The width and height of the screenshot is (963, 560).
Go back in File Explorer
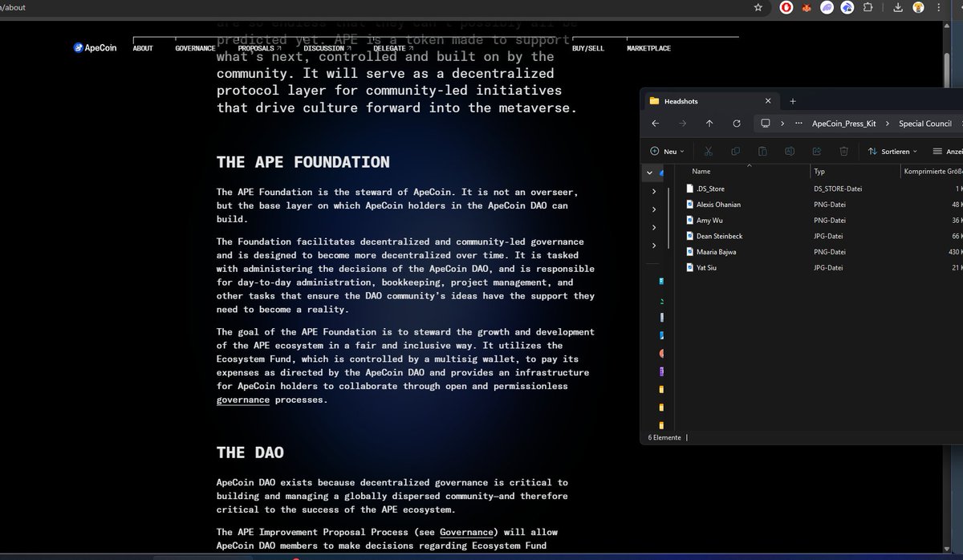(656, 124)
